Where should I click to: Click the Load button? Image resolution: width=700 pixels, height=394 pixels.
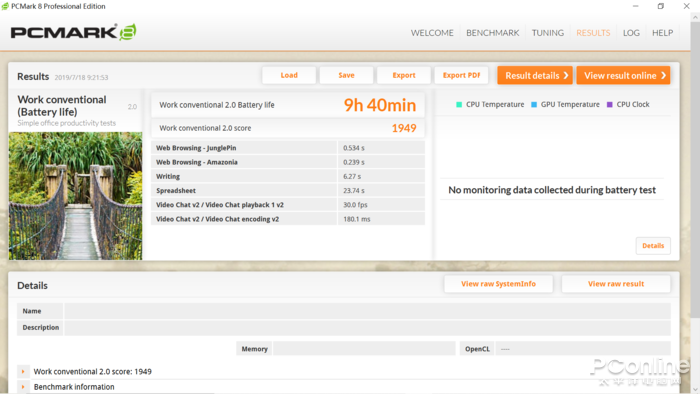[289, 75]
